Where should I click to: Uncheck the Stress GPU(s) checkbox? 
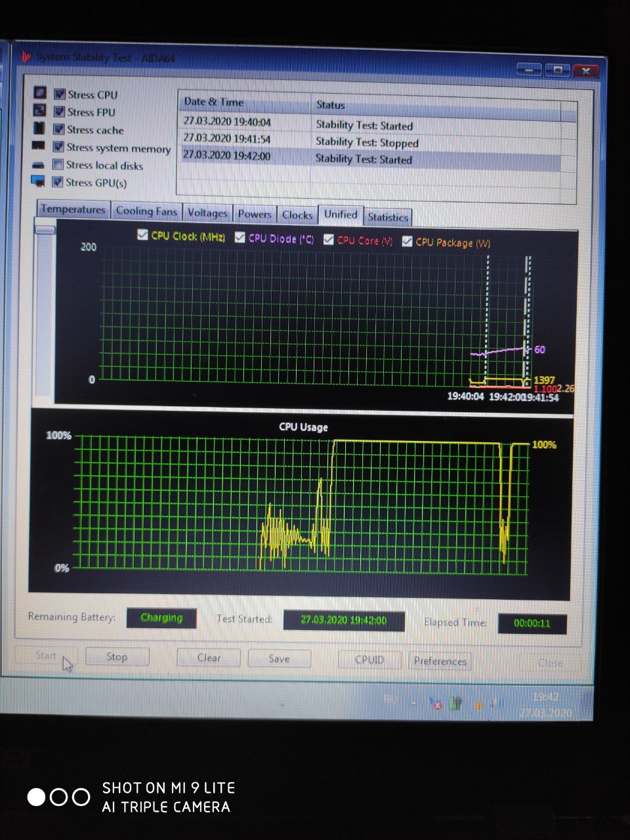58,182
